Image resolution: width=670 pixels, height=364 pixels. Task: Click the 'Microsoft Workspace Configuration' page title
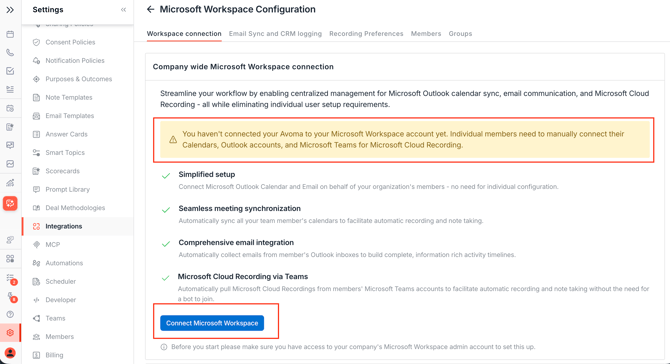(238, 9)
